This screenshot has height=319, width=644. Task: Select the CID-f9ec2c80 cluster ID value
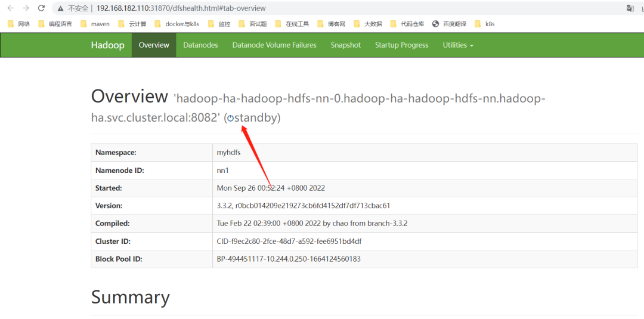click(289, 241)
